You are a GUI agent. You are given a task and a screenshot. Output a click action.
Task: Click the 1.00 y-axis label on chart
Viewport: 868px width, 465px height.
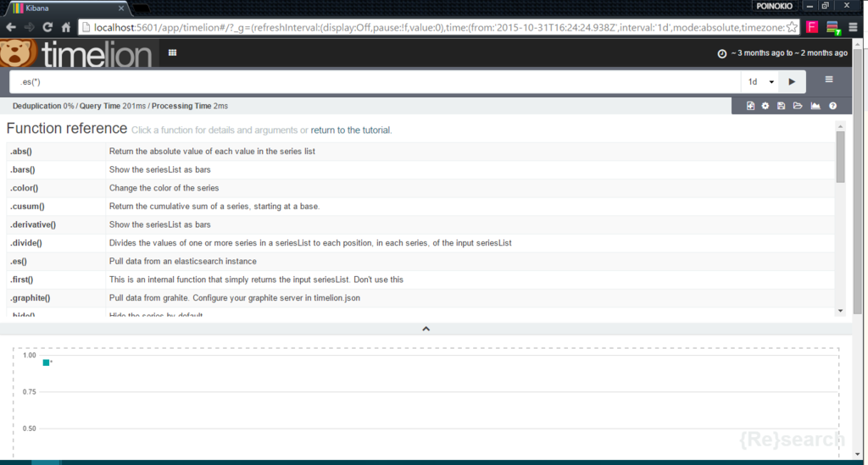point(30,355)
